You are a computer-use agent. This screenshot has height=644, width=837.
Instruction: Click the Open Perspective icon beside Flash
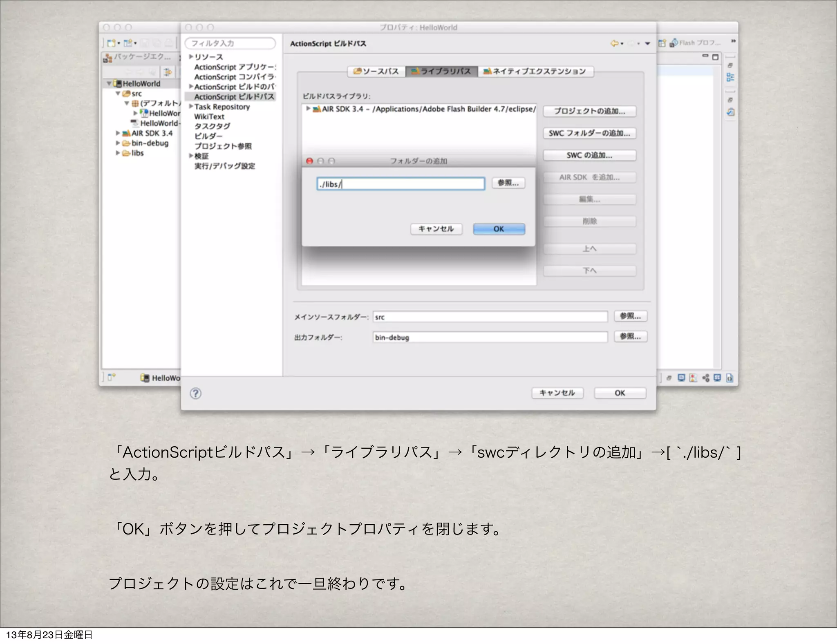click(662, 43)
